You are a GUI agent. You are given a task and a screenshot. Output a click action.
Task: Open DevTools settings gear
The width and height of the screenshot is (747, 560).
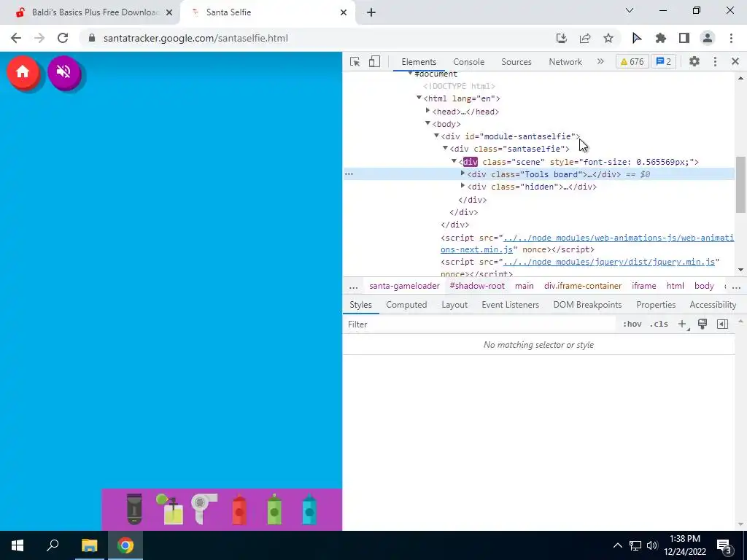coord(694,61)
